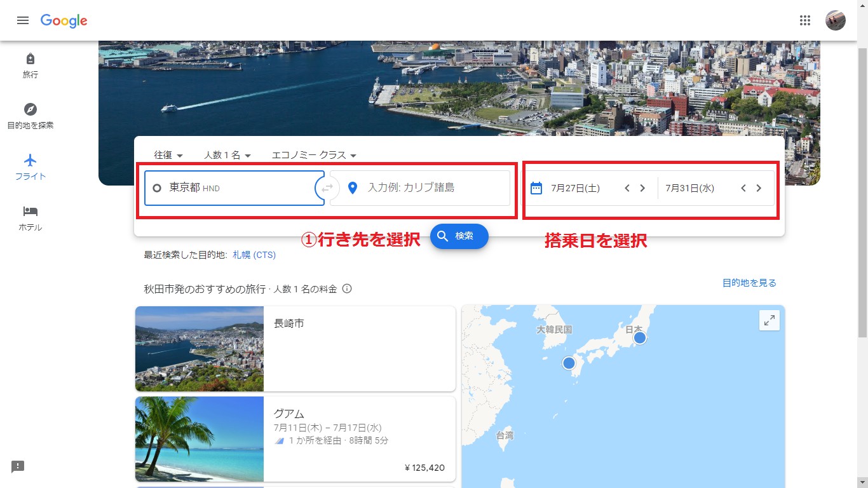Open the 目的地を見る link

749,283
